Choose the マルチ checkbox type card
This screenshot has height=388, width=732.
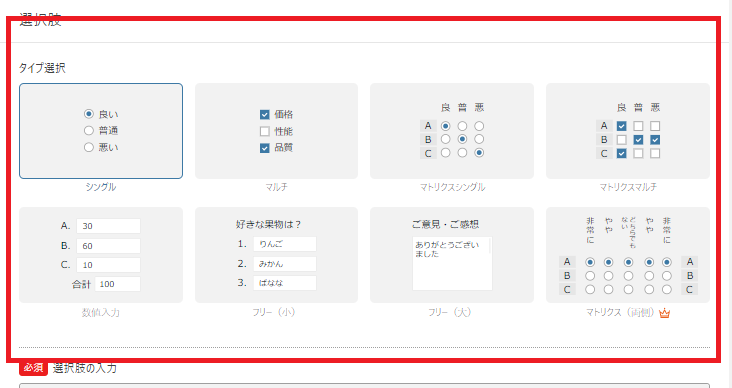(276, 131)
